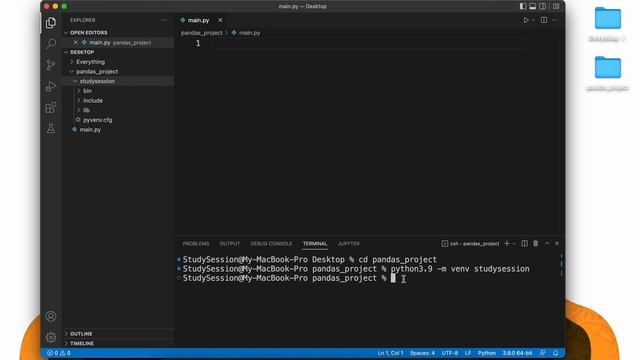Change the UTF-8 encoding in status bar
The height and width of the screenshot is (360, 640).
(449, 353)
